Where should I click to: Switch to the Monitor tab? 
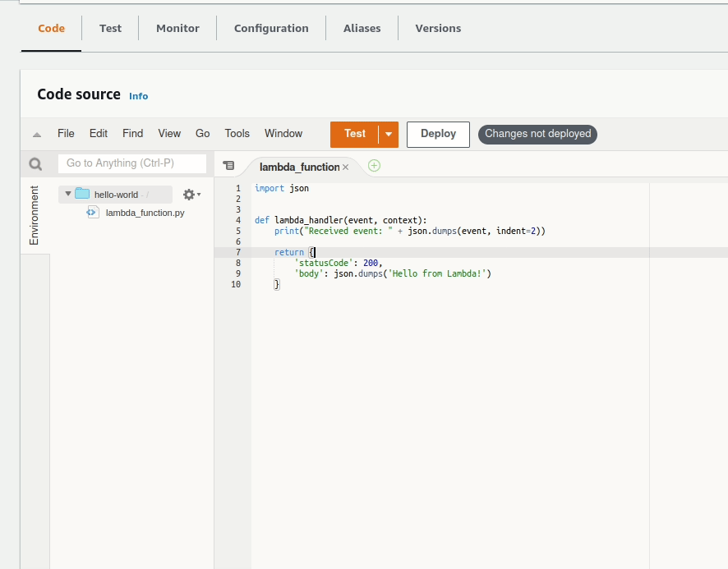click(177, 28)
